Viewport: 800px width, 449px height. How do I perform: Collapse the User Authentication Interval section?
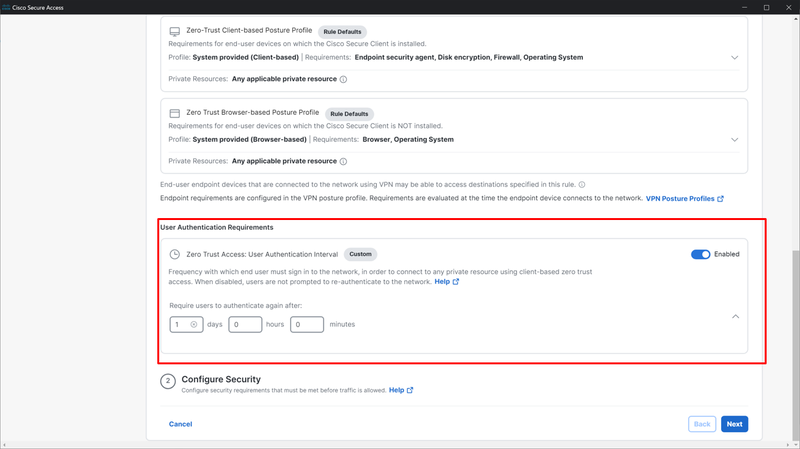735,317
